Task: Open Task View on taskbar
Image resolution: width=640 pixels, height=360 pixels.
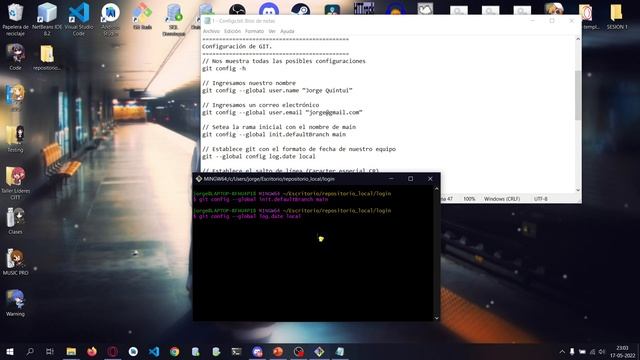Action: (x=50, y=351)
